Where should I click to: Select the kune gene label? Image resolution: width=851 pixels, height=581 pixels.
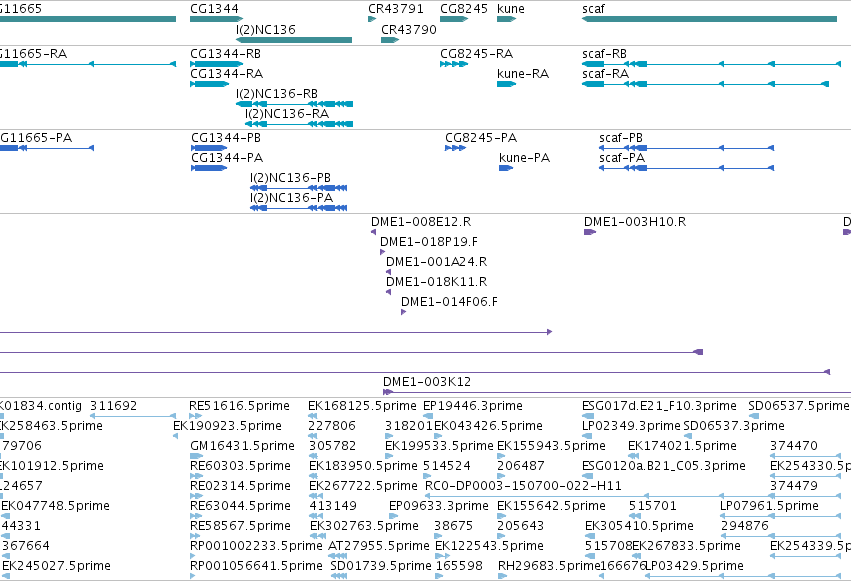click(x=511, y=9)
